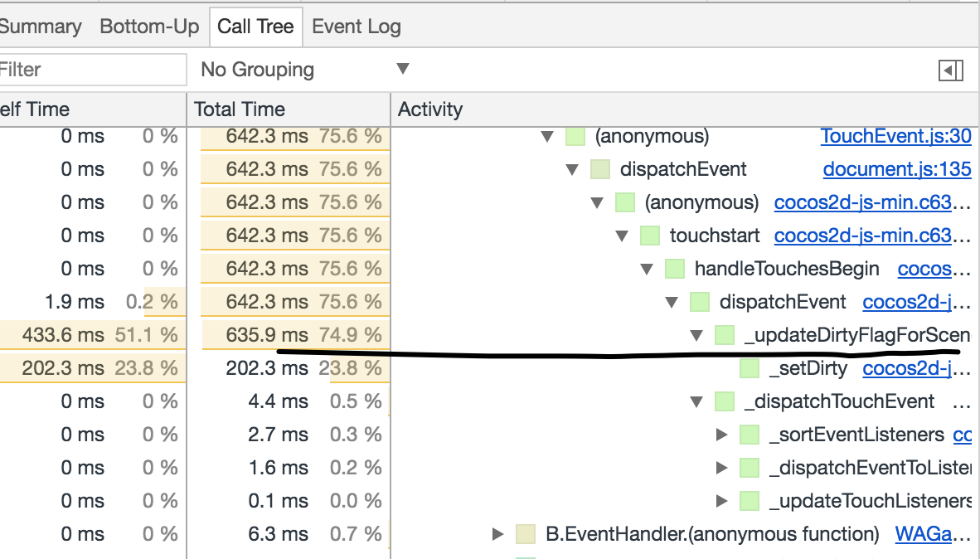Expand B.EventHandler anonymous function row

pos(497,534)
